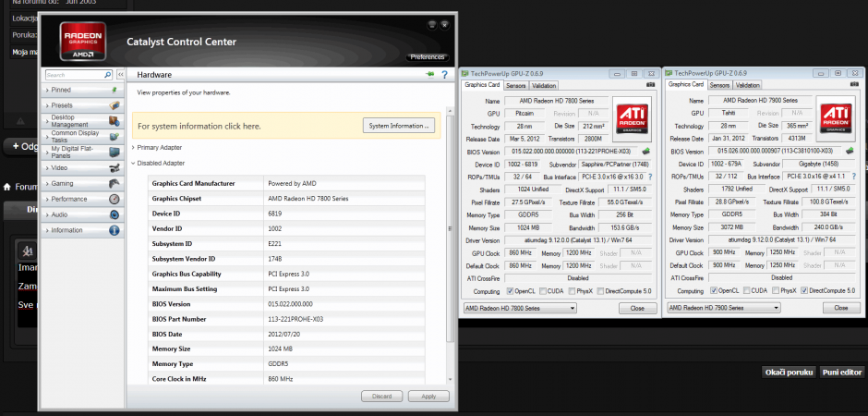Switch to Validation tab in HD 7800 GPU-Z
This screenshot has width=868, height=416.
pyautogui.click(x=544, y=86)
